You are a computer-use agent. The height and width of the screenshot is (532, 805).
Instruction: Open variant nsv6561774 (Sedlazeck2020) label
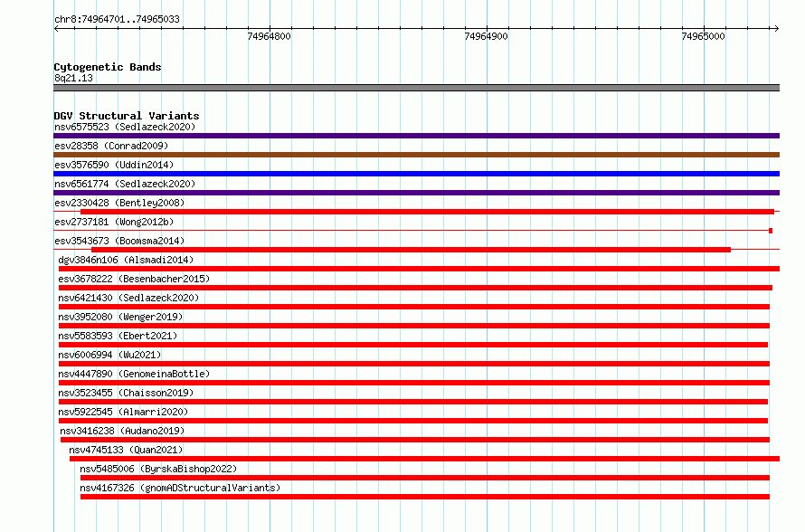(x=125, y=184)
